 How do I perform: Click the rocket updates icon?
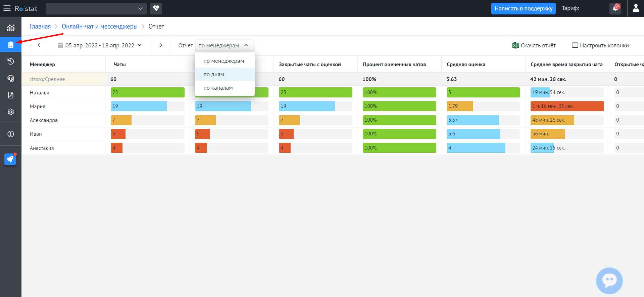(10, 159)
